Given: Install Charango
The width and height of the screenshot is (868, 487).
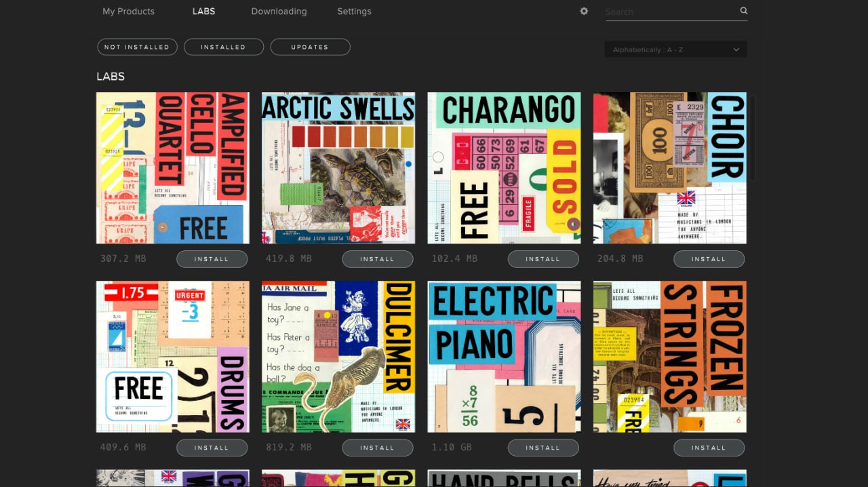Looking at the screenshot, I should tap(542, 259).
